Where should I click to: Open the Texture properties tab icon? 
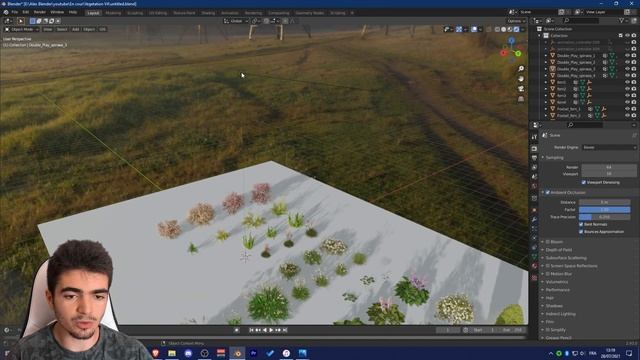(x=534, y=278)
